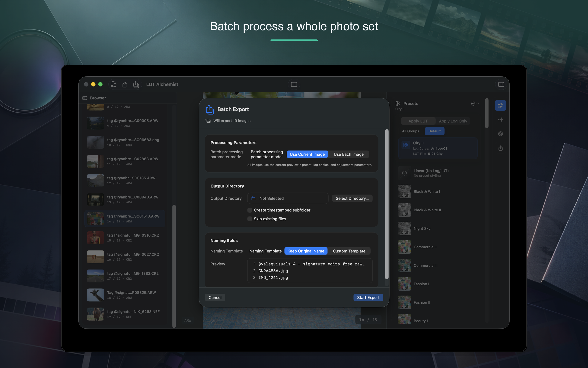
Task: Switch to Apply Log Only mode
Action: [453, 121]
